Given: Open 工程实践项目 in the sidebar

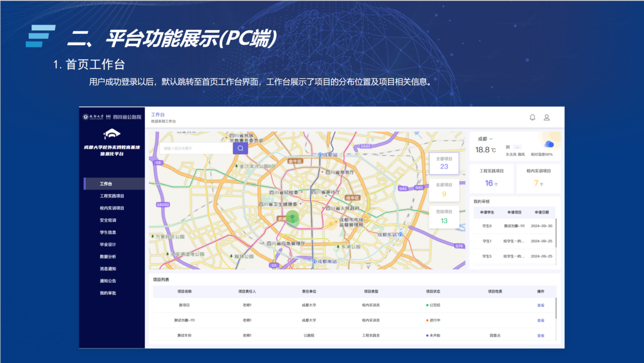Looking at the screenshot, I should (112, 196).
